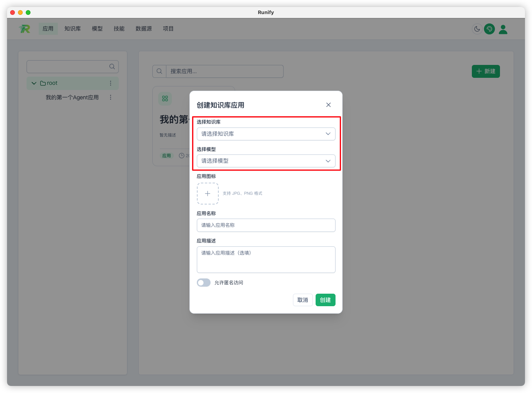The image size is (532, 393).
Task: Click the 允许匿名访问 label
Action: tap(229, 283)
